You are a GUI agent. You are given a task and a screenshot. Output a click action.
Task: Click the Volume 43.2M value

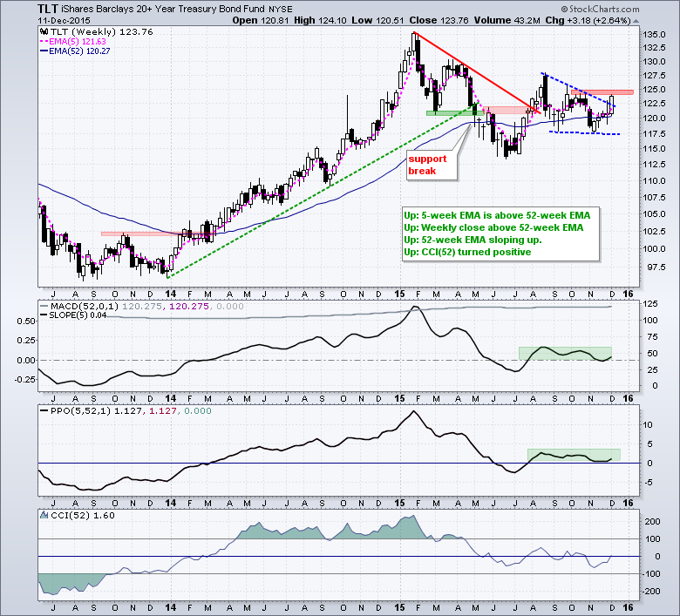(507, 20)
